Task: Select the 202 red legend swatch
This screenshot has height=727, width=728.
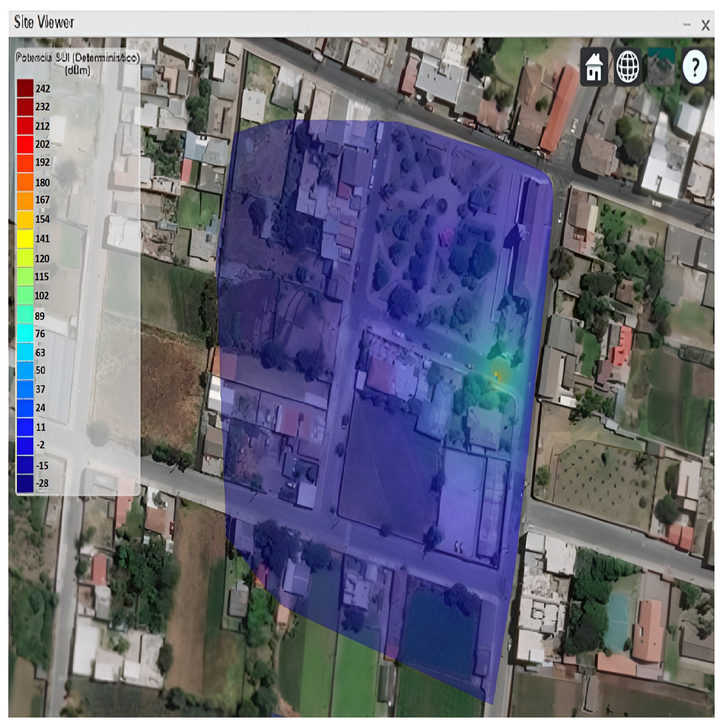Action: (x=25, y=144)
